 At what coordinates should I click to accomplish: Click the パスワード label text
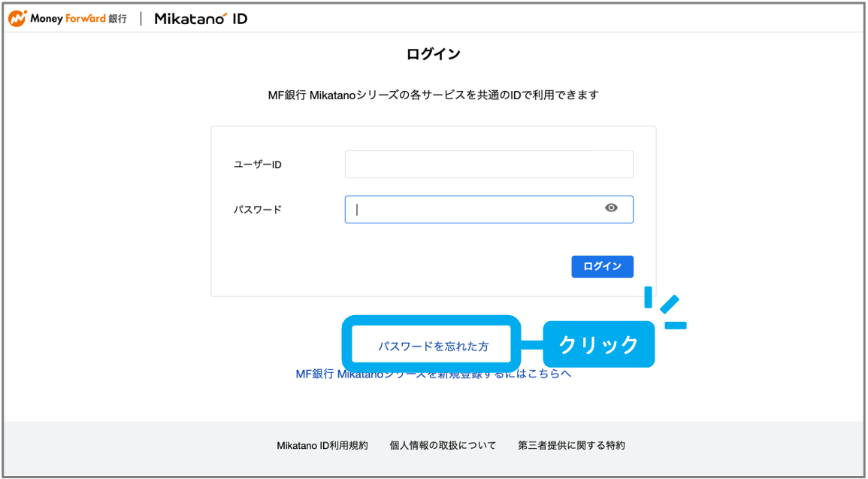click(x=258, y=209)
